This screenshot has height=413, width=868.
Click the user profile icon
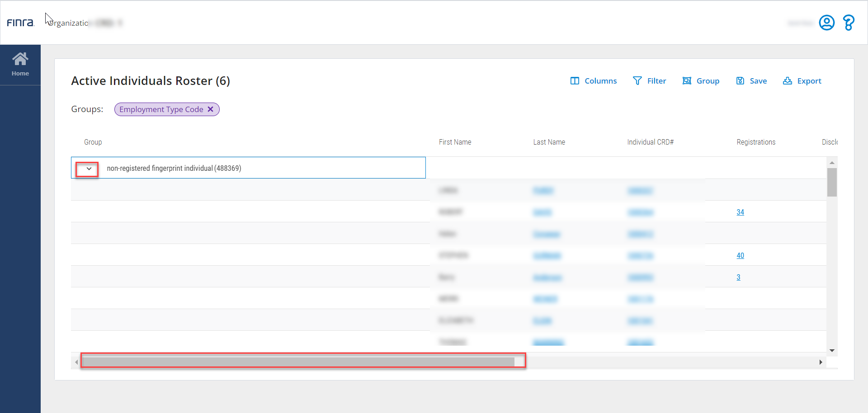pyautogui.click(x=826, y=23)
